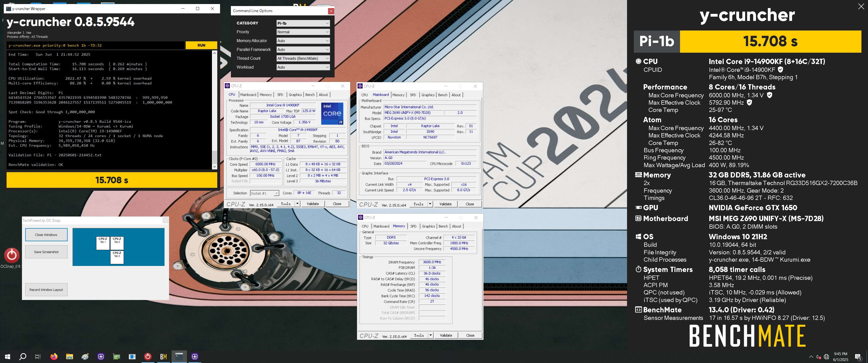868x363 pixels.
Task: Open the taskbar search magnifier
Action: pyautogui.click(x=22, y=356)
